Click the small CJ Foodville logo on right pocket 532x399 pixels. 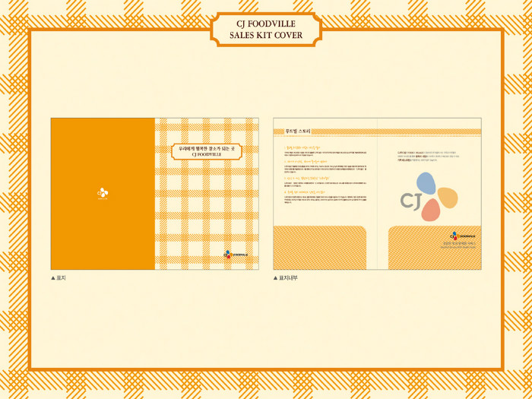[462, 236]
